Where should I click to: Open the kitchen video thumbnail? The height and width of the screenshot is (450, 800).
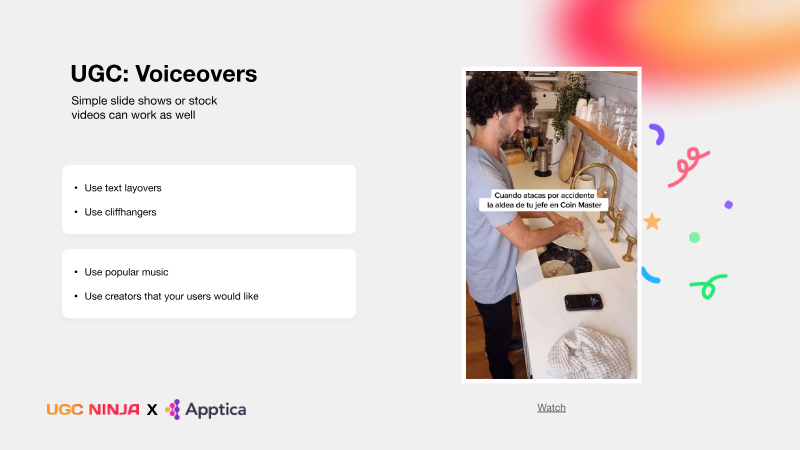552,225
